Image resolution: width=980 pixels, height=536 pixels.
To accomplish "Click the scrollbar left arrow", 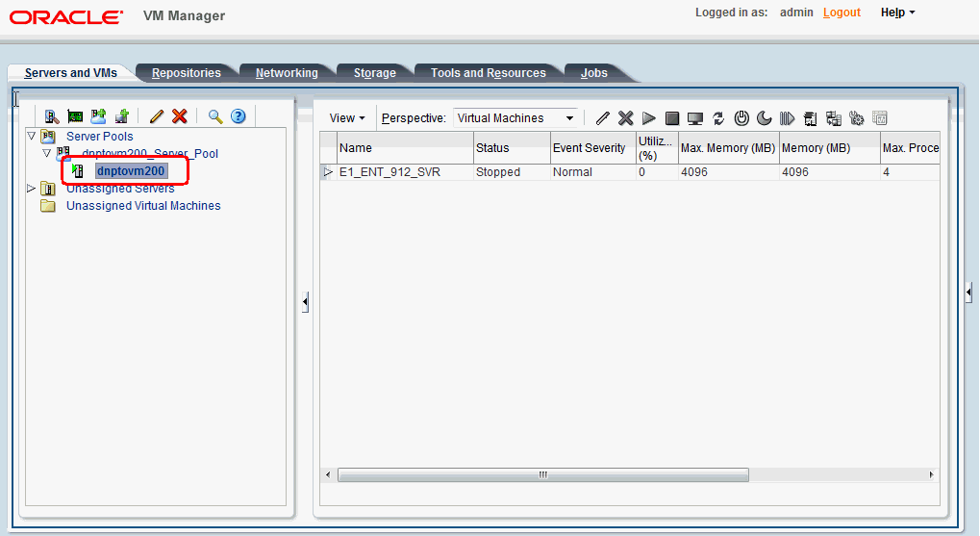I will [328, 474].
